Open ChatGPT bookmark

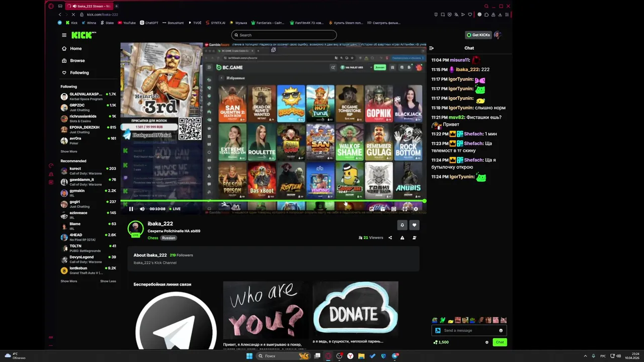click(149, 23)
